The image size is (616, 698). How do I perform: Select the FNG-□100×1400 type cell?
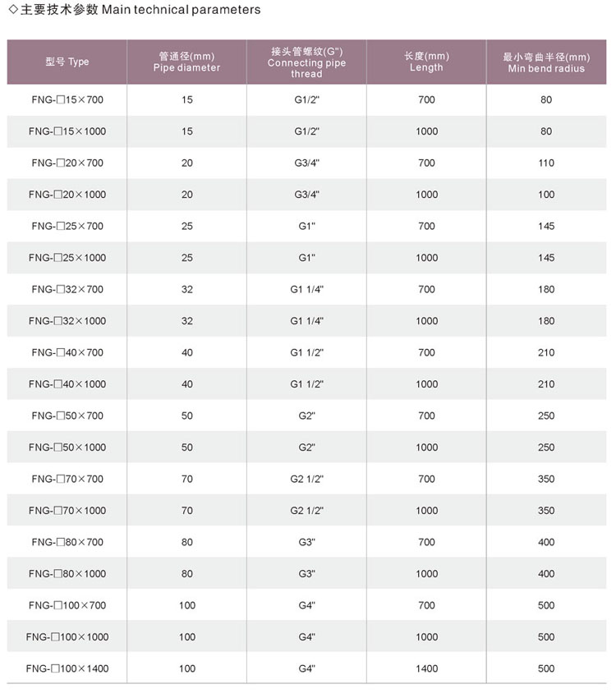click(67, 668)
